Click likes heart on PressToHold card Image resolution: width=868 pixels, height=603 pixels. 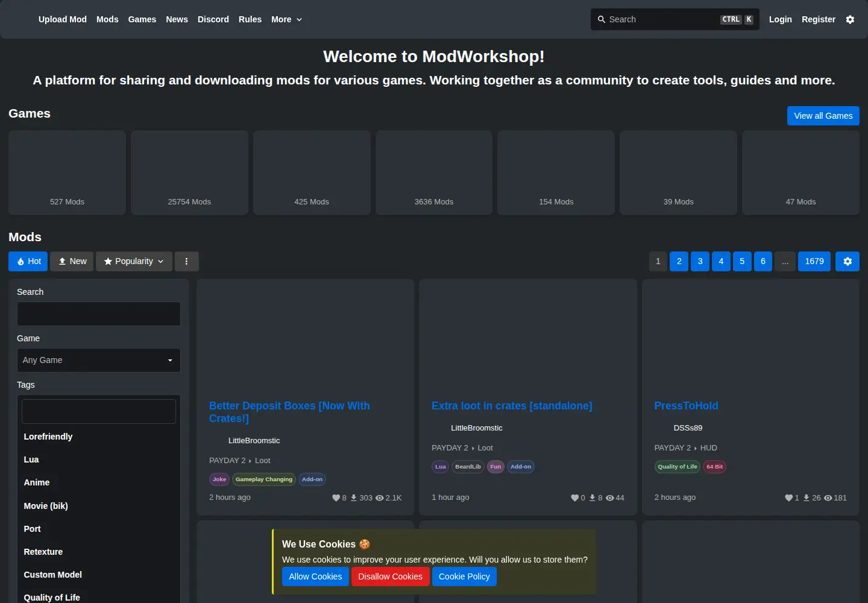point(788,498)
